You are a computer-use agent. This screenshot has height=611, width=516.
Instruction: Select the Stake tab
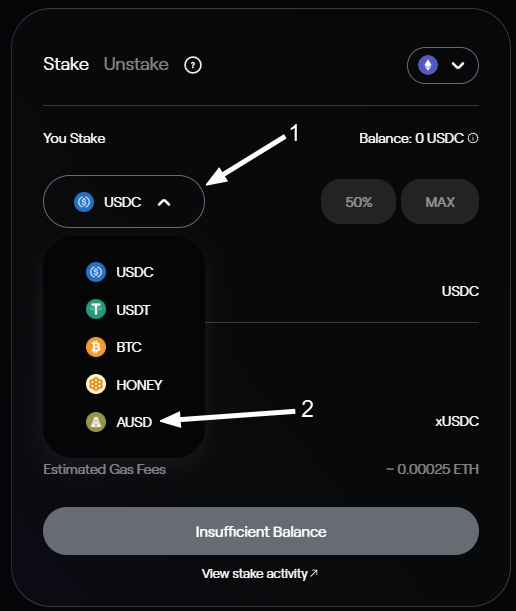tap(66, 64)
